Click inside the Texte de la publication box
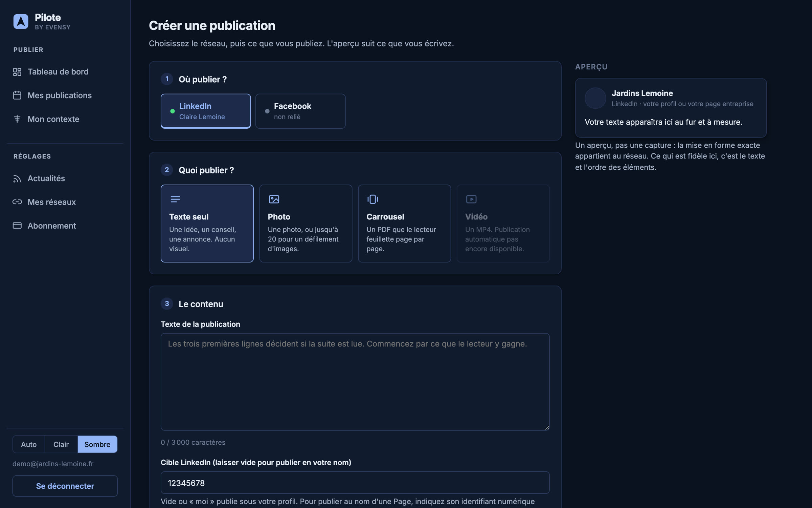This screenshot has height=508, width=812. 355,382
